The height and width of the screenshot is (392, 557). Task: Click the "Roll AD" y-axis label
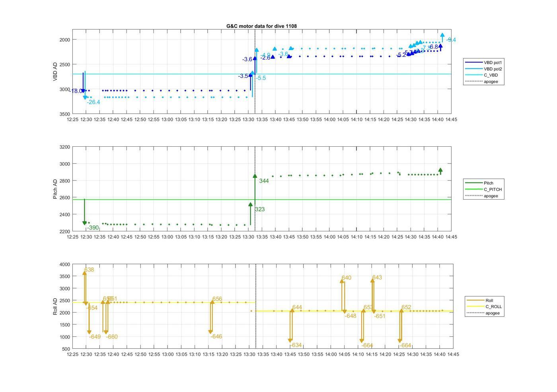point(55,307)
